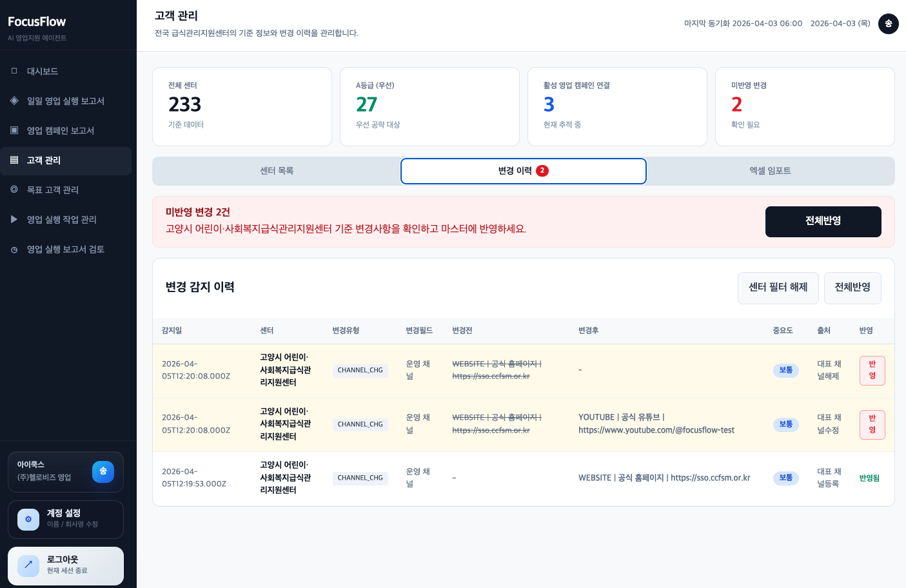Click the sales execution report review icon
906x588 pixels.
[14, 250]
